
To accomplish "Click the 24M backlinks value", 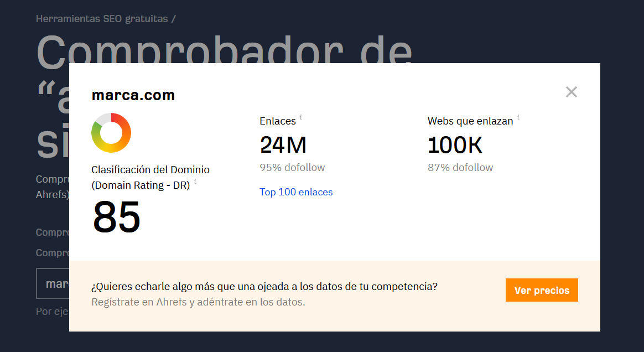I will [283, 145].
